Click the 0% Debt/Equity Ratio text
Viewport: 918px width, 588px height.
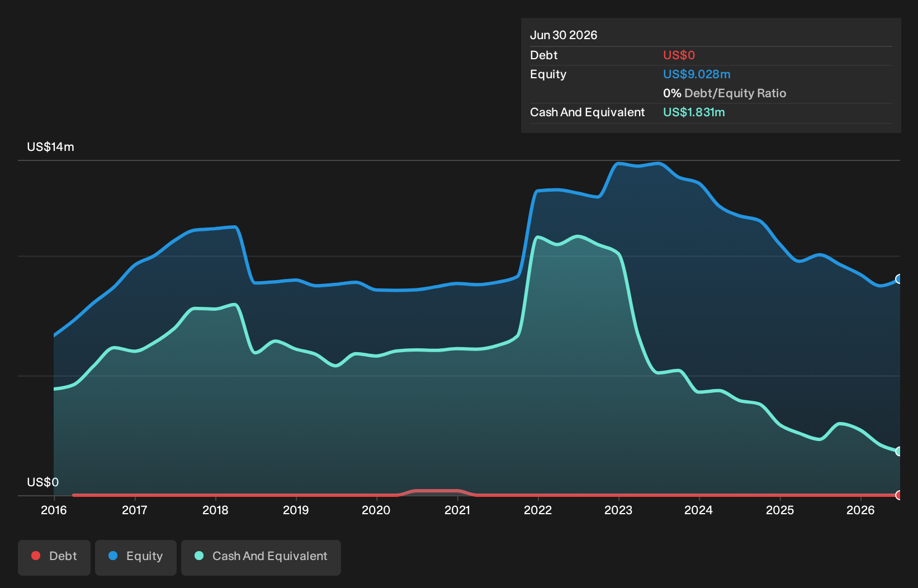pyautogui.click(x=725, y=93)
